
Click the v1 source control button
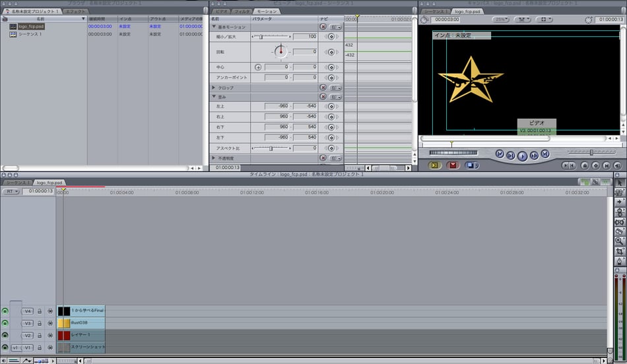point(15,348)
